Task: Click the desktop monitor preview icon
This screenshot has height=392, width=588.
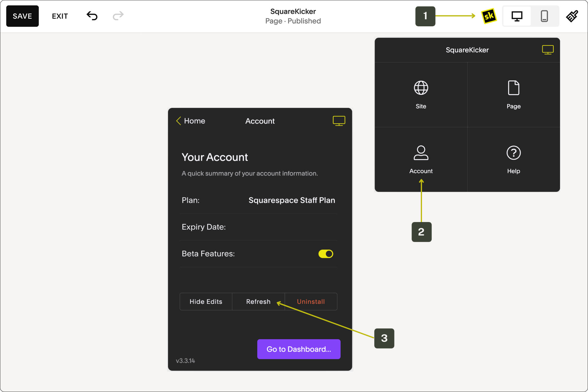Action: pos(517,16)
